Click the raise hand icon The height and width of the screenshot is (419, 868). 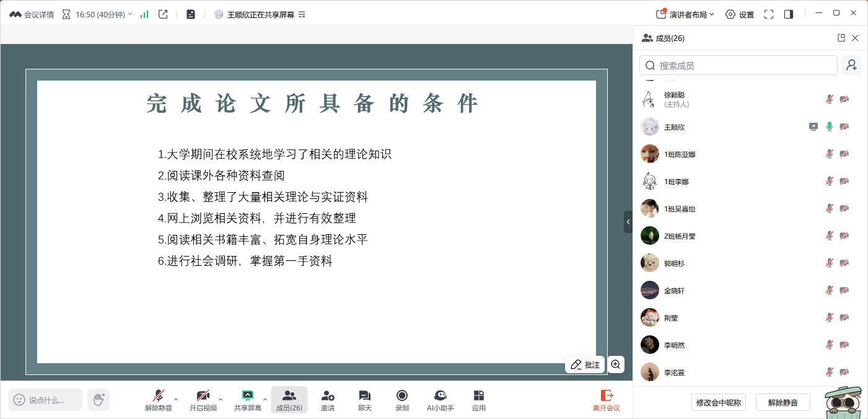pyautogui.click(x=99, y=400)
